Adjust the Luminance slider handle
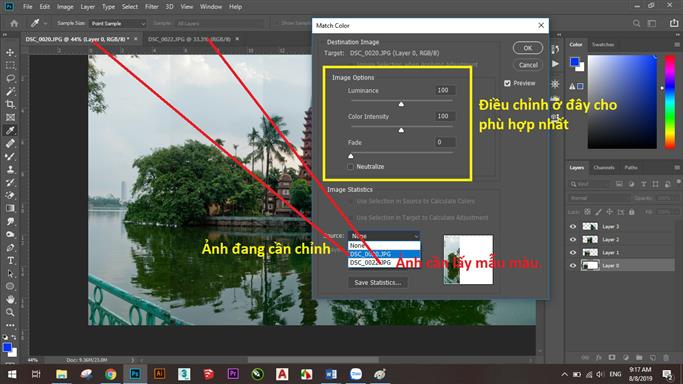683x384 pixels. pyautogui.click(x=401, y=104)
